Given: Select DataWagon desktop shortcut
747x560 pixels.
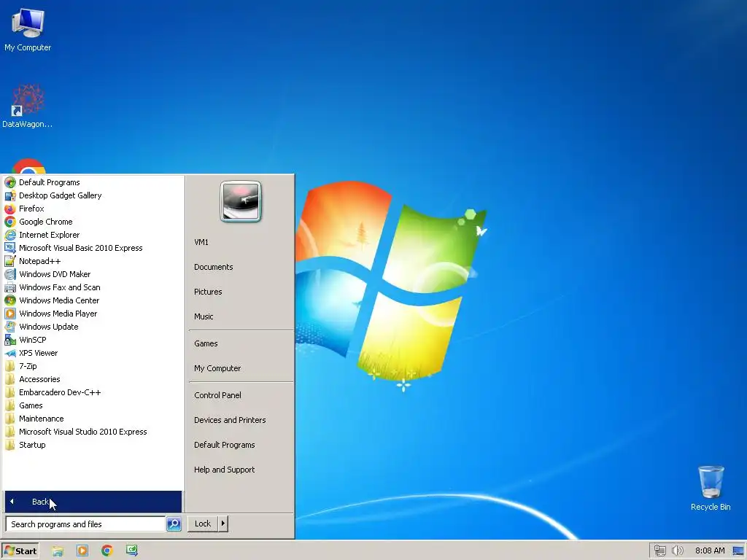Looking at the screenshot, I should (x=27, y=106).
